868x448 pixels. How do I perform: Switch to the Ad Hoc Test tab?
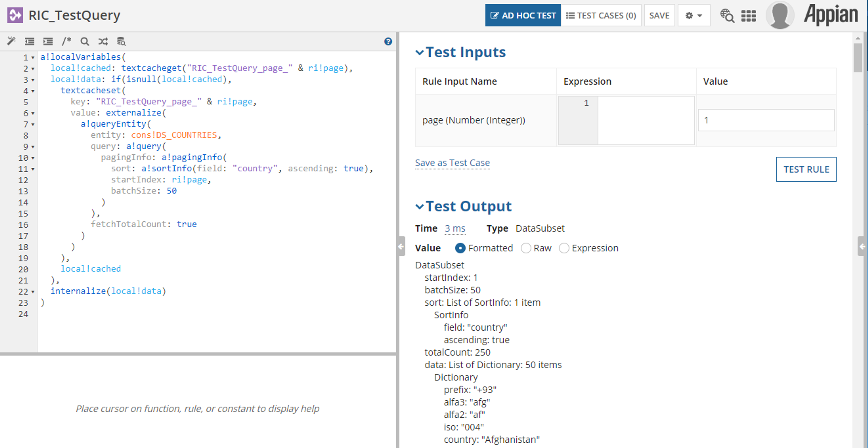tap(523, 16)
